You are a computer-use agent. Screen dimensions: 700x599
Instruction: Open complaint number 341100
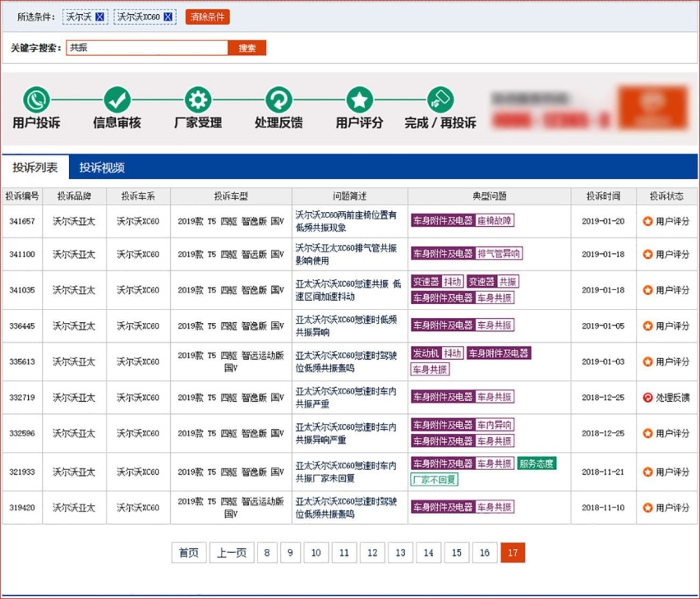pos(22,255)
